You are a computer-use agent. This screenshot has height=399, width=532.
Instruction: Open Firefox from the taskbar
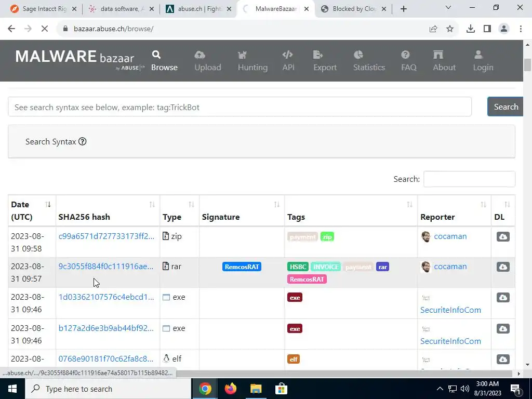point(231,389)
